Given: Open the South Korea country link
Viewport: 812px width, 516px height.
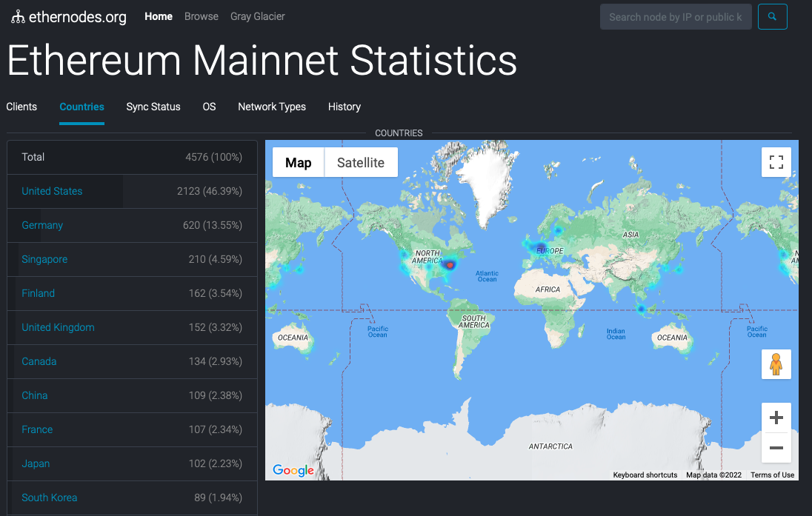Looking at the screenshot, I should [50, 497].
